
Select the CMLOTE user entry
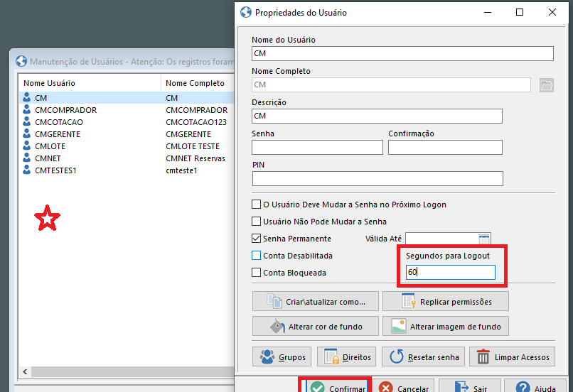pyautogui.click(x=127, y=146)
